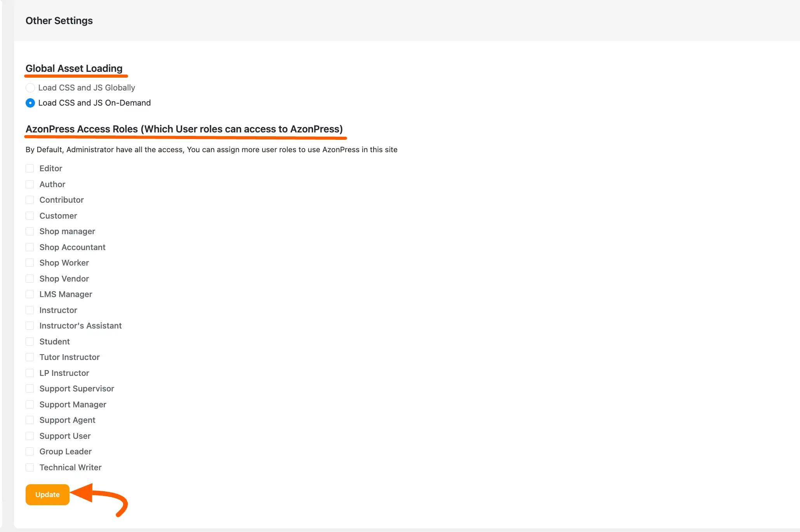This screenshot has height=532, width=800.
Task: Enable access for Shop Worker role
Action: [30, 263]
